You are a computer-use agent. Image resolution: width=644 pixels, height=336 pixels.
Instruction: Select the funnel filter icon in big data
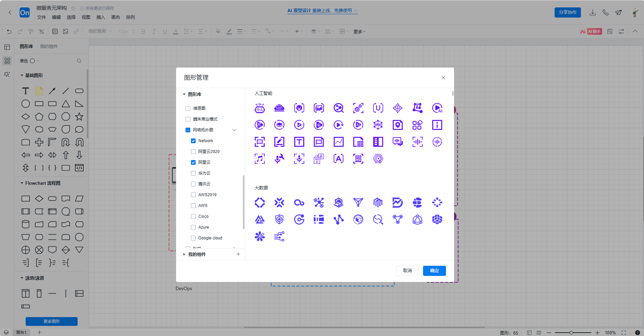[358, 203]
